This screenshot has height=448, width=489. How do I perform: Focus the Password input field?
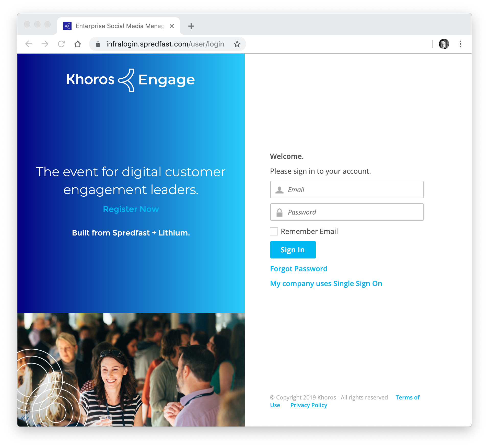347,212
